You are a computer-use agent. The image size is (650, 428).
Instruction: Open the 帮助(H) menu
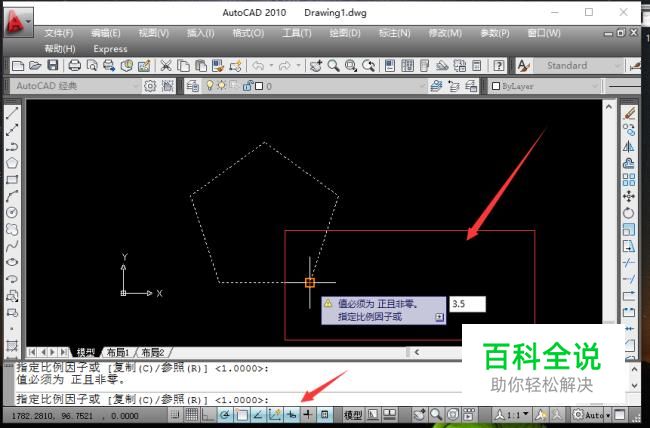point(60,49)
